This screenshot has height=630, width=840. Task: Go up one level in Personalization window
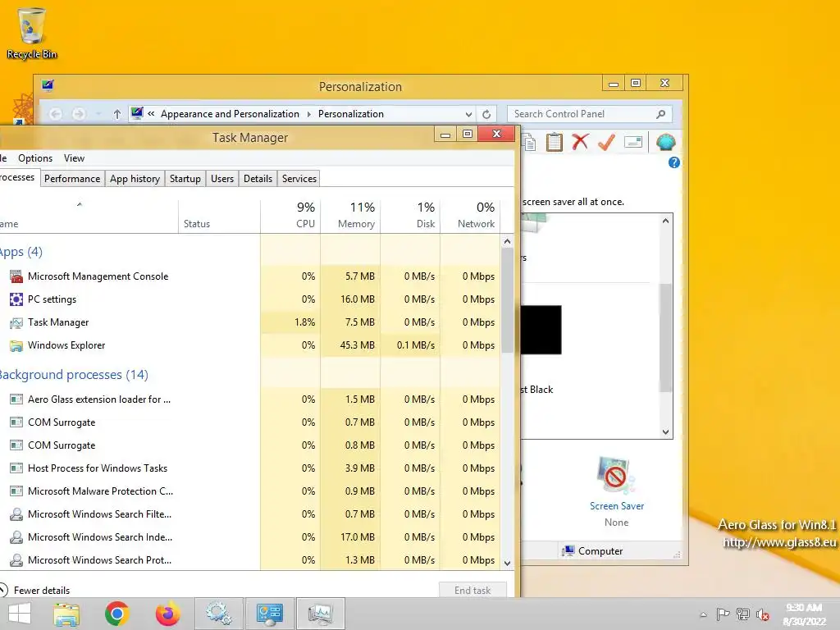(x=116, y=114)
